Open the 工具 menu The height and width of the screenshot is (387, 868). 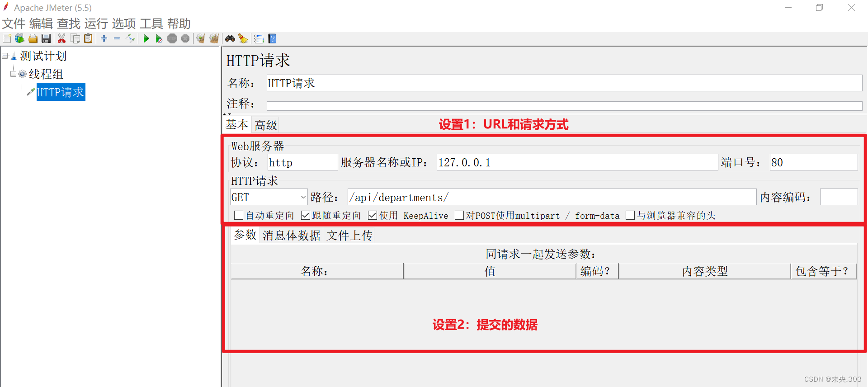[151, 24]
